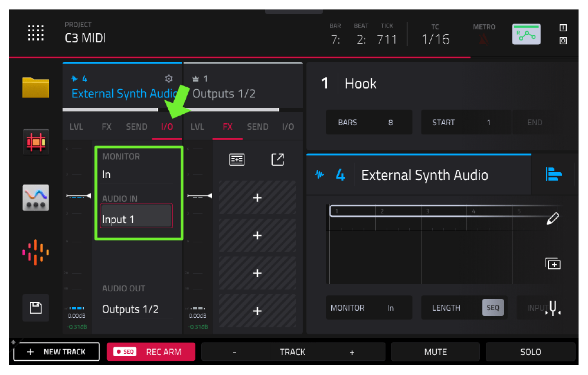Click the project name C3 MIDI

[x=85, y=38]
